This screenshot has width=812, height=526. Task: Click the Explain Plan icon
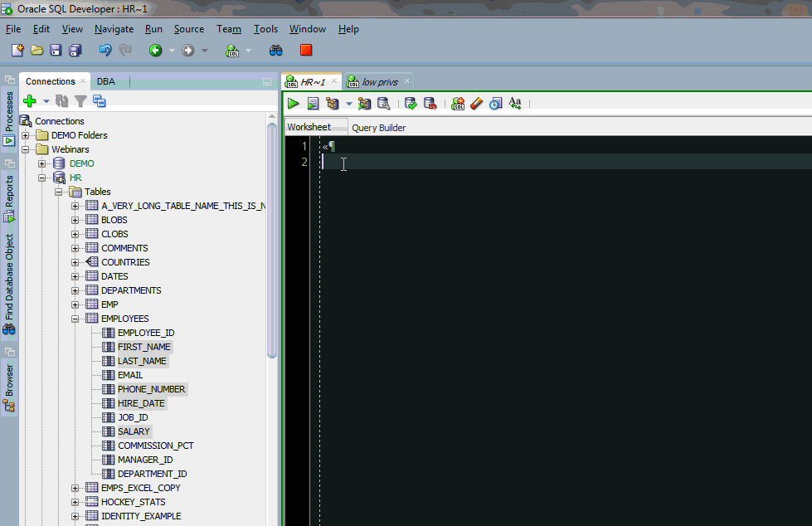pos(332,104)
